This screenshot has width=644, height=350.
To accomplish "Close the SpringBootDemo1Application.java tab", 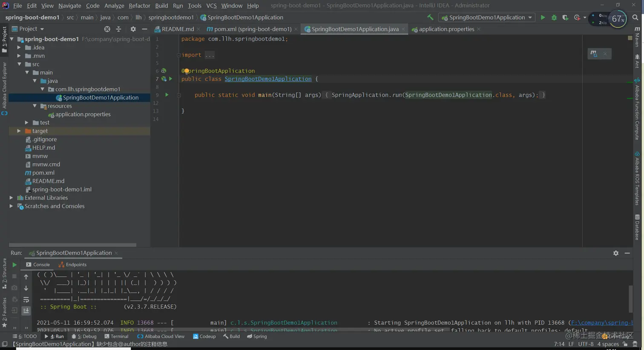I will coord(403,29).
